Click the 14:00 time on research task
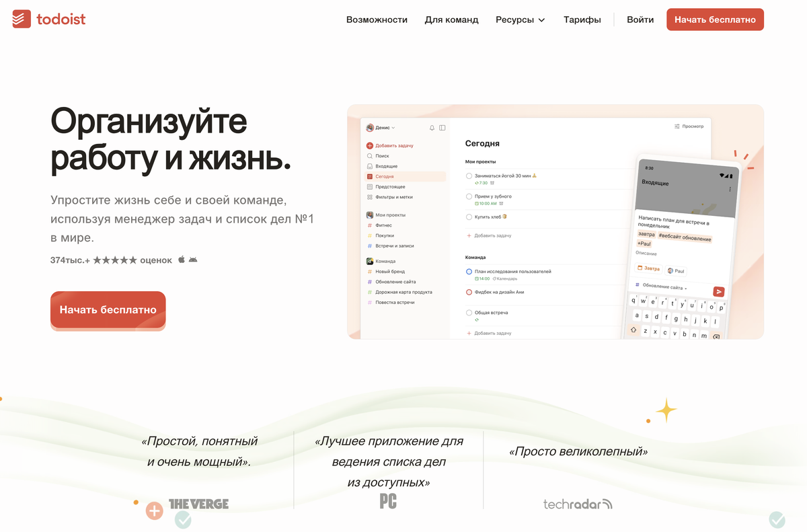Image resolution: width=807 pixels, height=532 pixels. [482, 278]
